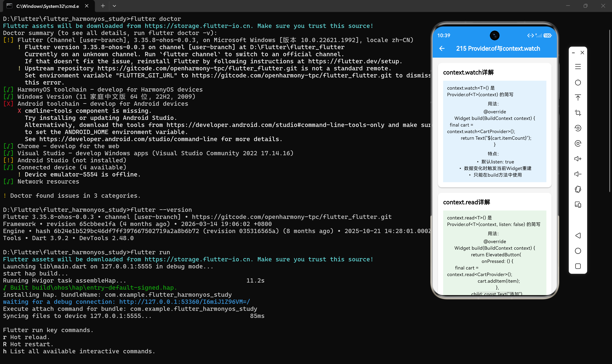The width and height of the screenshot is (612, 364).
Task: Rotate the emulator screen counterclockwise
Action: [x=578, y=128]
